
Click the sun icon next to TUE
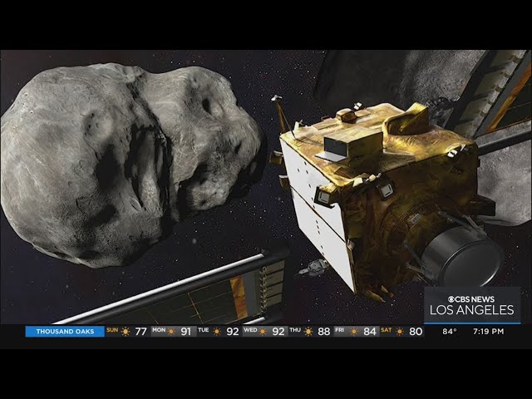click(x=217, y=332)
